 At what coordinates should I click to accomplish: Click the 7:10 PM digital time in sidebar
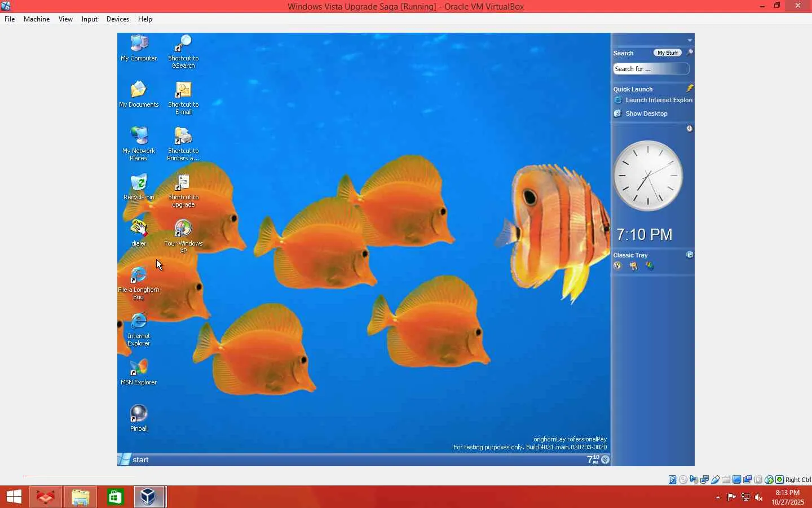pos(645,234)
